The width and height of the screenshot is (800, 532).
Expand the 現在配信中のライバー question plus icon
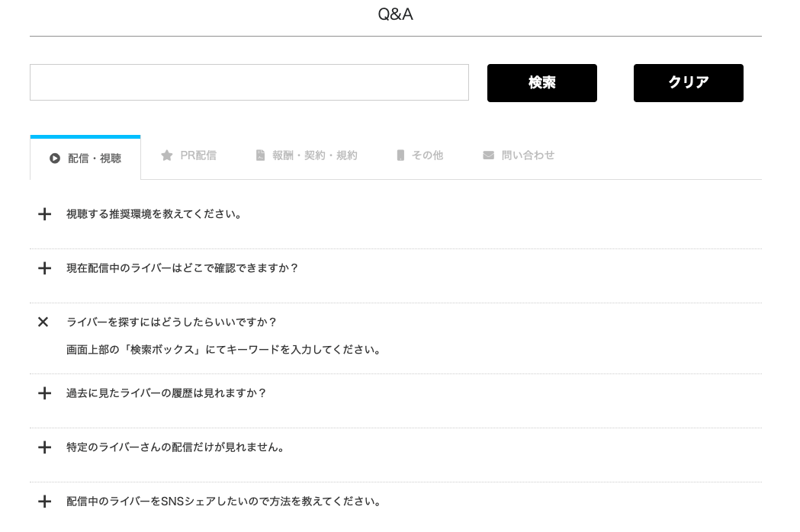pos(44,268)
